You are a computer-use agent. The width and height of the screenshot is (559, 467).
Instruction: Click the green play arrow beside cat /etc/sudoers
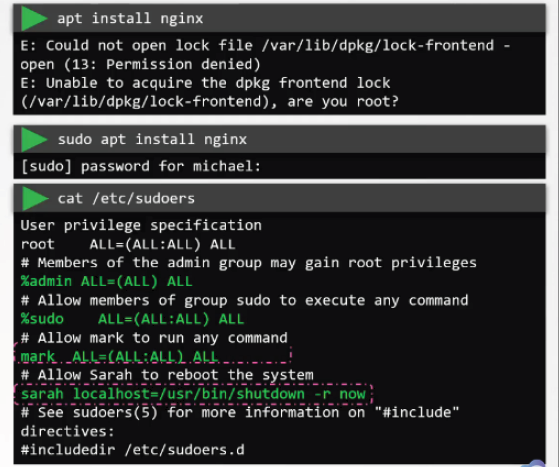(x=35, y=199)
